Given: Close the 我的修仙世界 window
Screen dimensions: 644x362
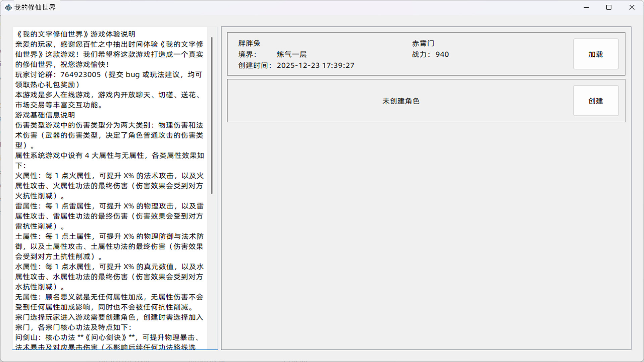Looking at the screenshot, I should point(632,7).
